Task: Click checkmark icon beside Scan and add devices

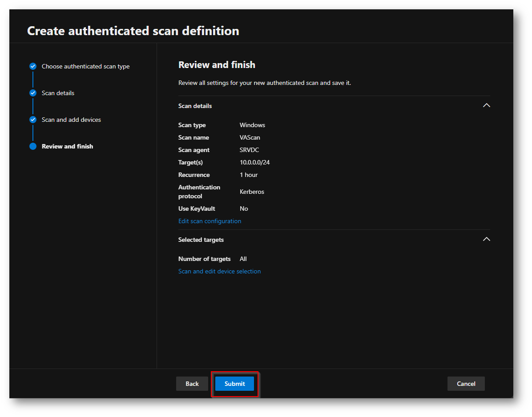Action: tap(33, 120)
